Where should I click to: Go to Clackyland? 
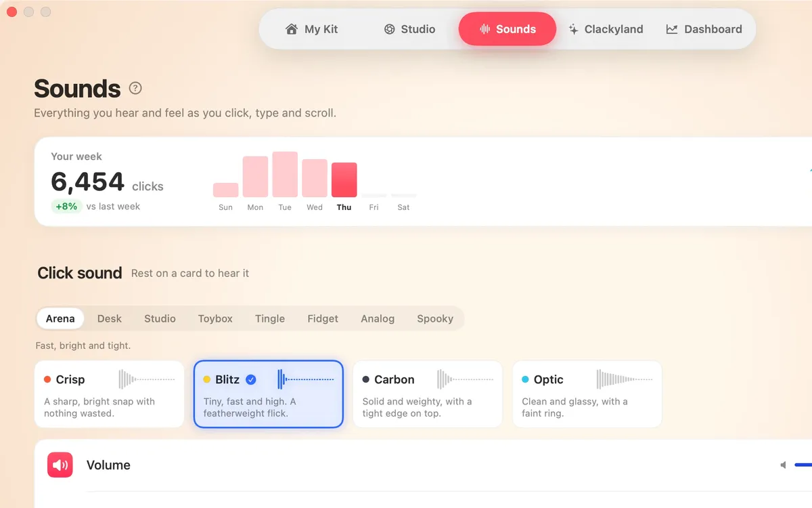click(606, 29)
